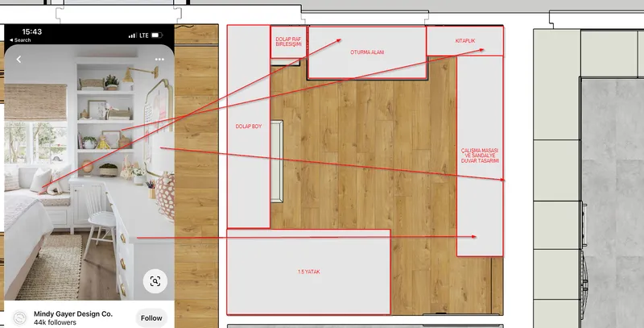Tap the cellular signal bars icon
The image size is (644, 328).
pyautogui.click(x=132, y=35)
